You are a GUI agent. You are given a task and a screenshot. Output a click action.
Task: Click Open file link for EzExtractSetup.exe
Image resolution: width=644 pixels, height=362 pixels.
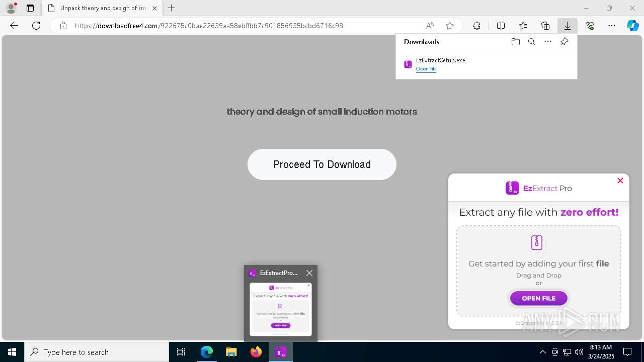point(426,69)
